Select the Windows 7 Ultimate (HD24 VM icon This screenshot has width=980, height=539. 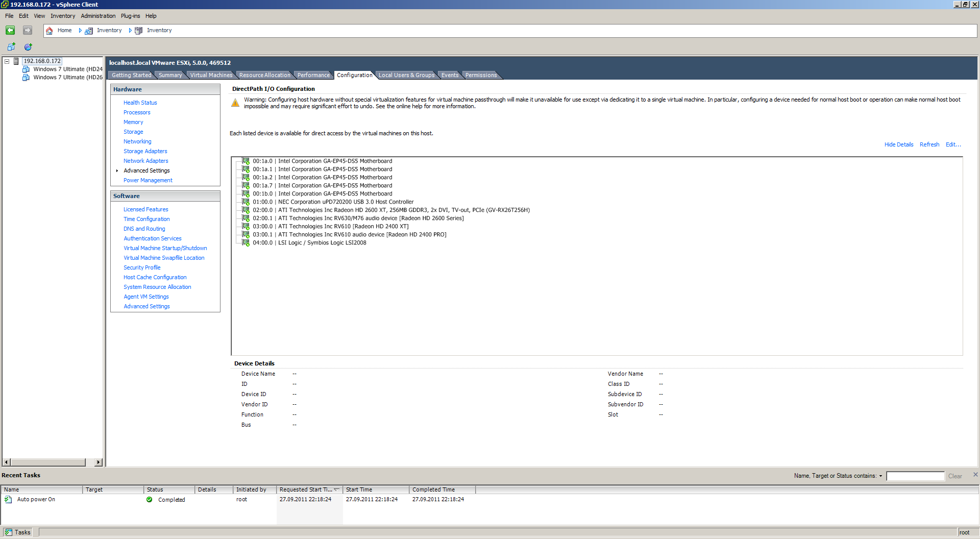pyautogui.click(x=26, y=69)
